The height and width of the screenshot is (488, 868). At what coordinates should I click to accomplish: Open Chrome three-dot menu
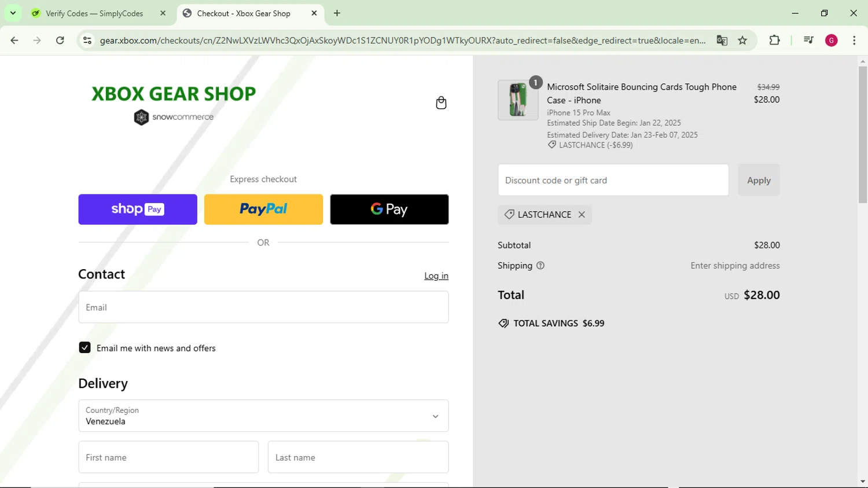tap(854, 41)
